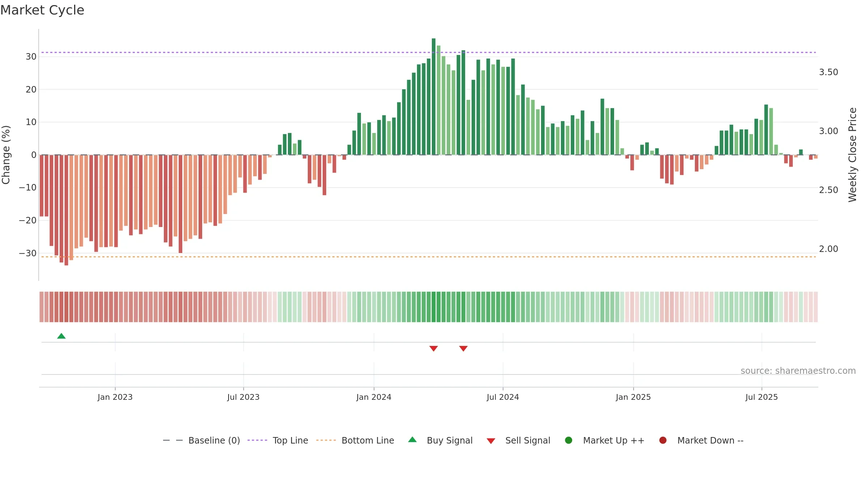The image size is (868, 488).
Task: Toggle the Buy Signal legend entry
Action: 440,440
